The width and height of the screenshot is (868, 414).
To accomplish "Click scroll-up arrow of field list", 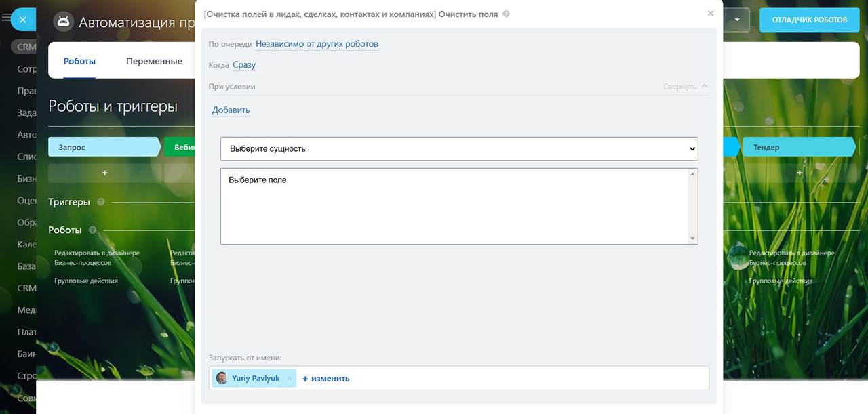I will pyautogui.click(x=692, y=174).
